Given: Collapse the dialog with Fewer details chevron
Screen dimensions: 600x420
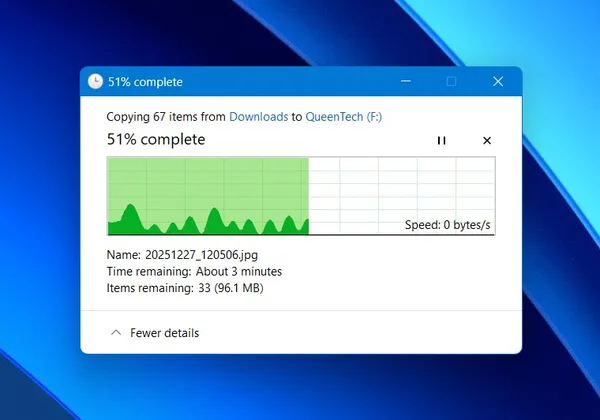Looking at the screenshot, I should (x=116, y=333).
